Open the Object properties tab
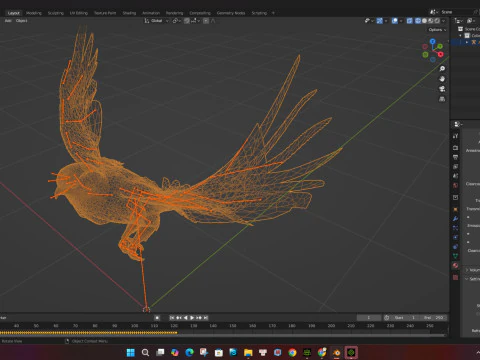This screenshot has height=360, width=480. click(x=456, y=209)
